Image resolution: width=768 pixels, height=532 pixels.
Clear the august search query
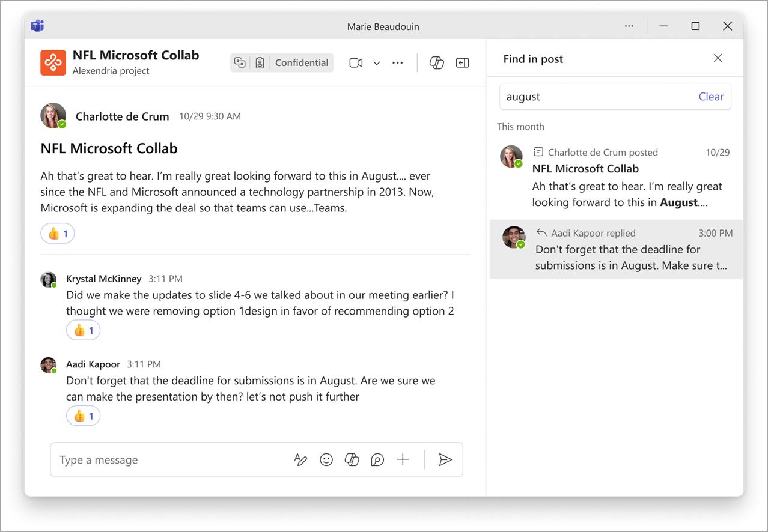tap(711, 97)
